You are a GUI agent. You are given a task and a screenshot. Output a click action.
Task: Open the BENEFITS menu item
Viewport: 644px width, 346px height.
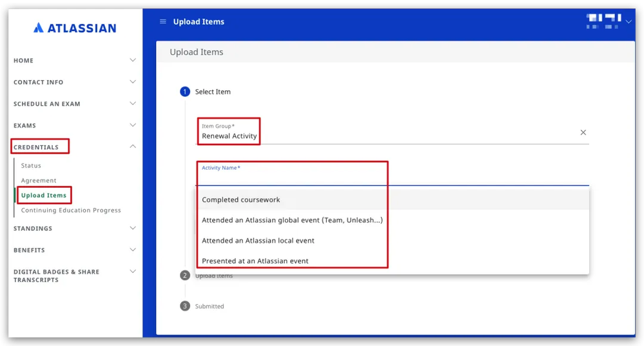(29, 250)
